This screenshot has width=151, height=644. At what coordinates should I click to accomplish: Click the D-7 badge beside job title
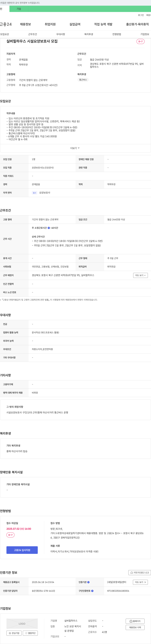pos(140,41)
